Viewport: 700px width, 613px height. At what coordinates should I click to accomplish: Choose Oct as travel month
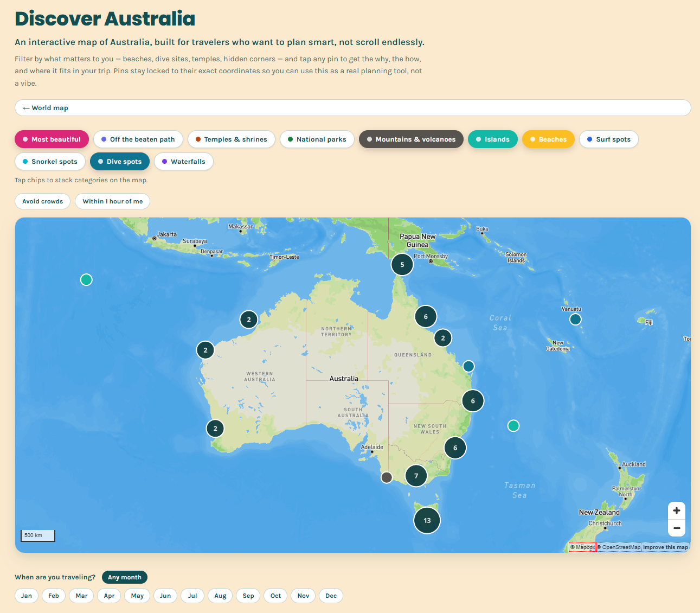click(275, 596)
